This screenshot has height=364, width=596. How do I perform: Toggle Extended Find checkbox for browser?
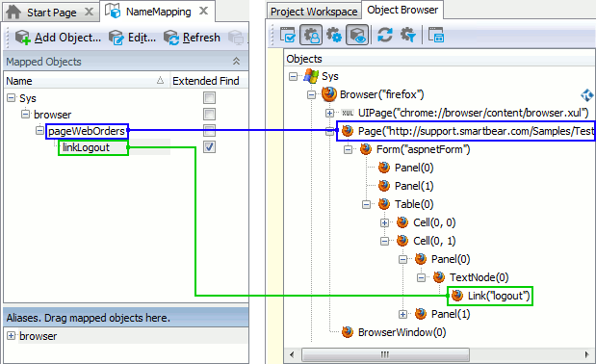click(209, 114)
